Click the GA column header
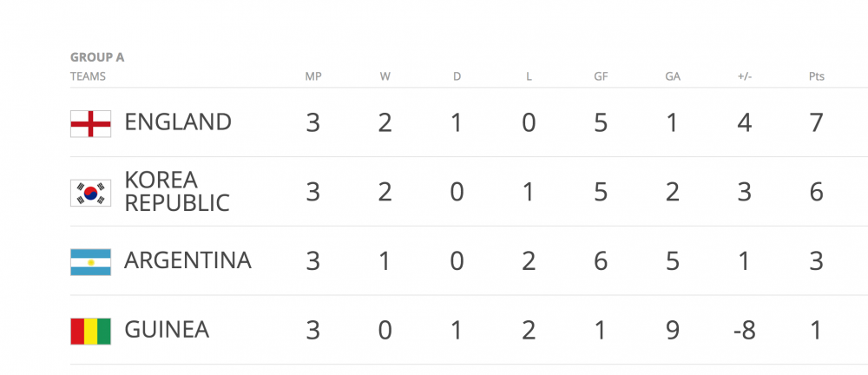 pos(673,76)
